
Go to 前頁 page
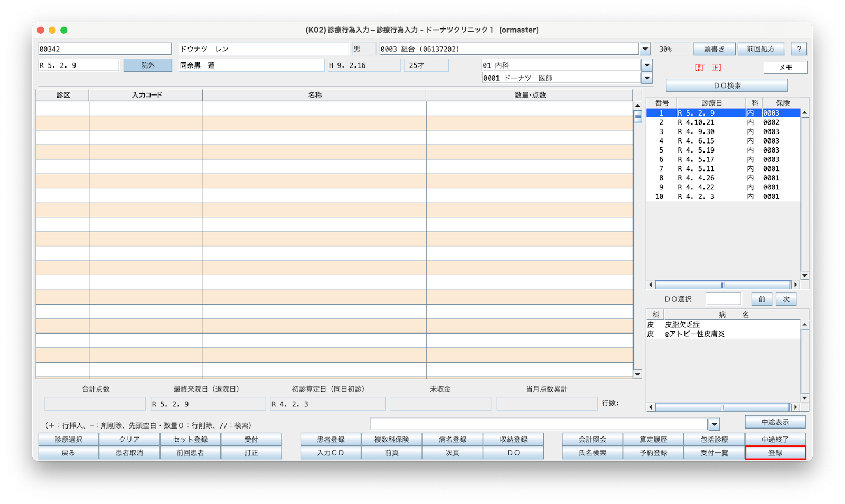(x=392, y=453)
